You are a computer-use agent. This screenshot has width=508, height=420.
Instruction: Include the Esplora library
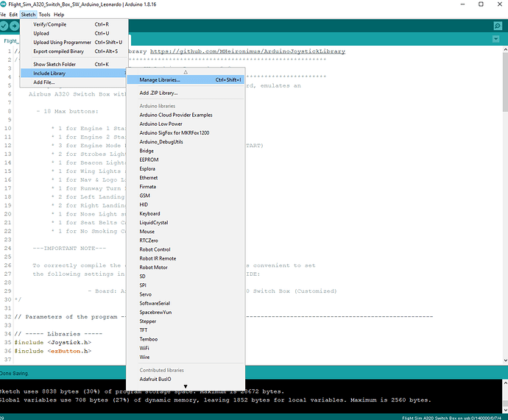(x=186, y=169)
